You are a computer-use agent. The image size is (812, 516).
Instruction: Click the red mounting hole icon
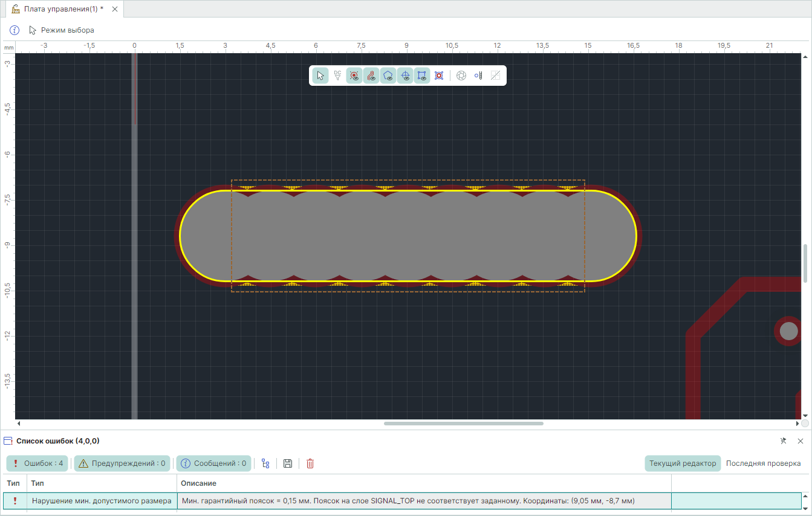(439, 76)
